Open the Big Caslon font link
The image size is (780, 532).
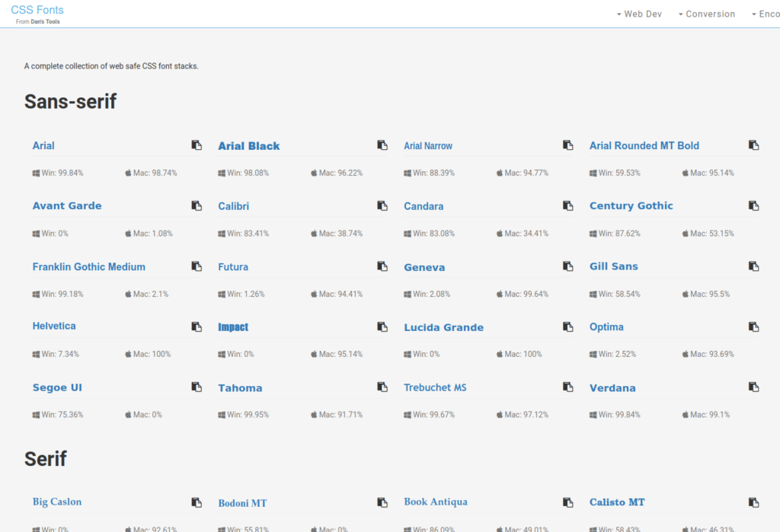[x=56, y=502]
